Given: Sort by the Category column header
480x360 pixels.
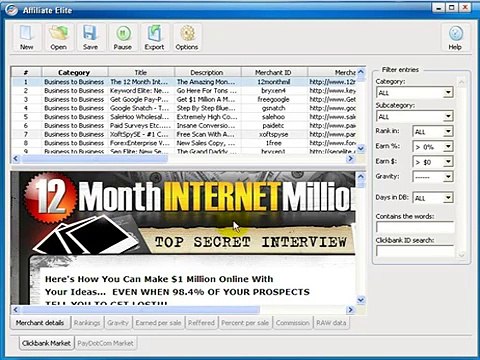Looking at the screenshot, I should pyautogui.click(x=74, y=72).
